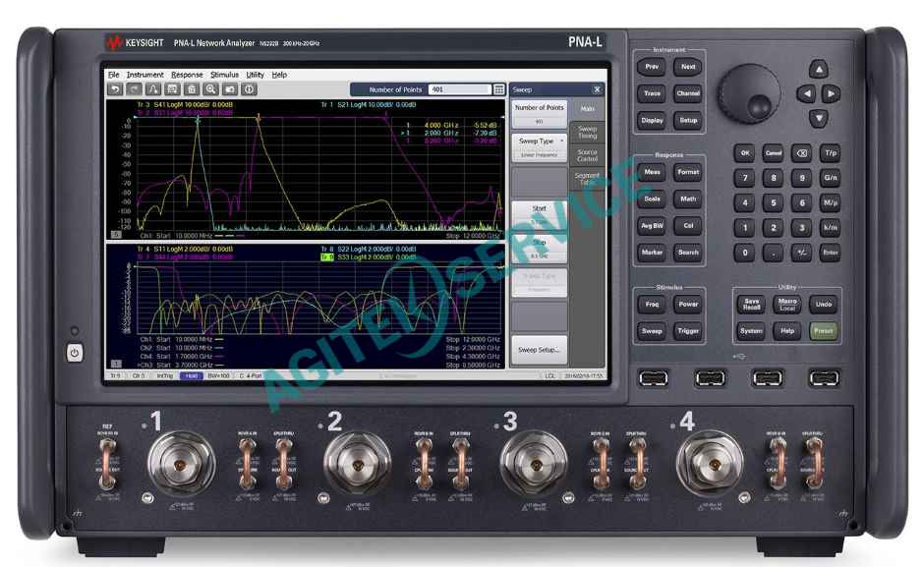Click the Hold status in the status bar

click(192, 375)
